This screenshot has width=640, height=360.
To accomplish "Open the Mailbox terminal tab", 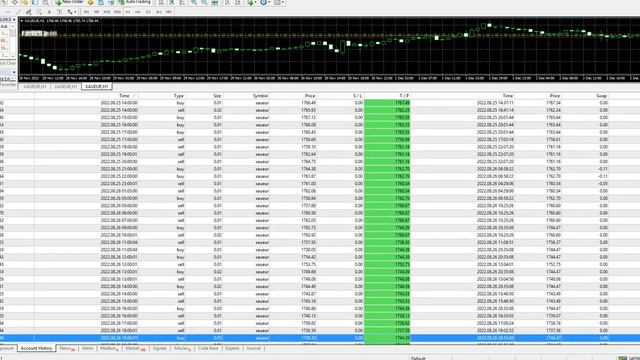I will click(x=109, y=348).
